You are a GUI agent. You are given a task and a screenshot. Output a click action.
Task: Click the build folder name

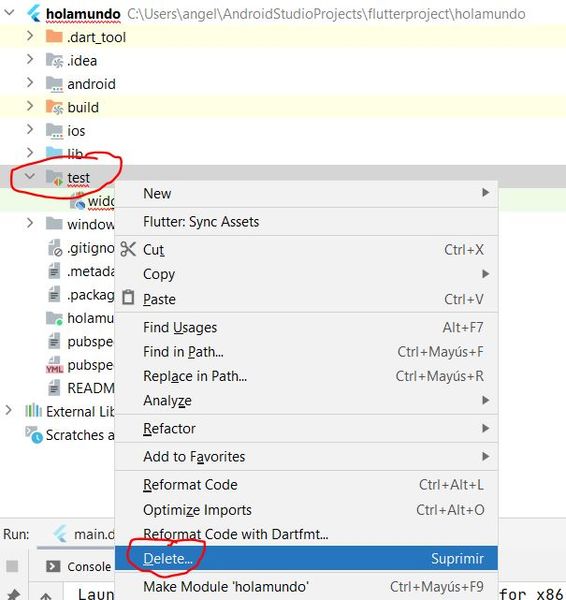83,108
